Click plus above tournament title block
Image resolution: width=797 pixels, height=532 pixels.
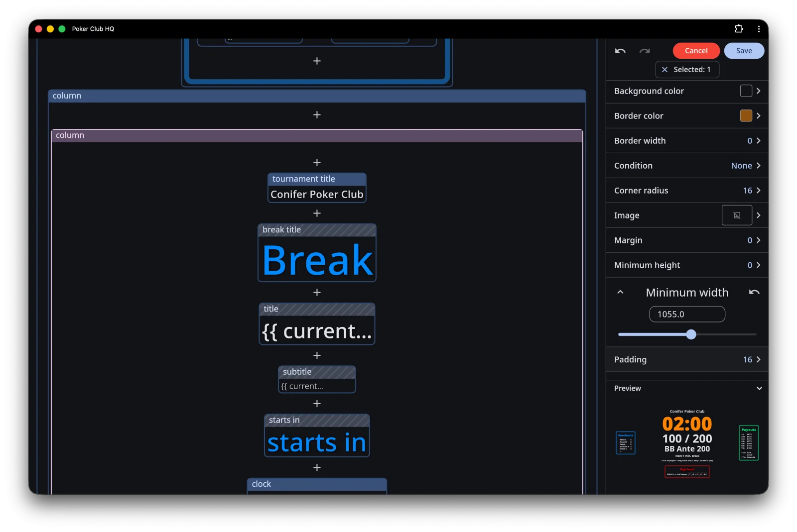coord(317,163)
